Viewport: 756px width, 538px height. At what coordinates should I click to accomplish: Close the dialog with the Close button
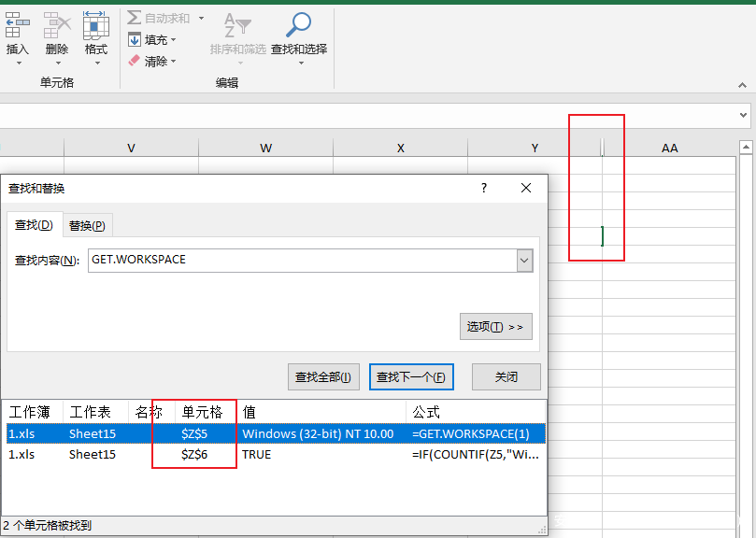[x=506, y=377]
